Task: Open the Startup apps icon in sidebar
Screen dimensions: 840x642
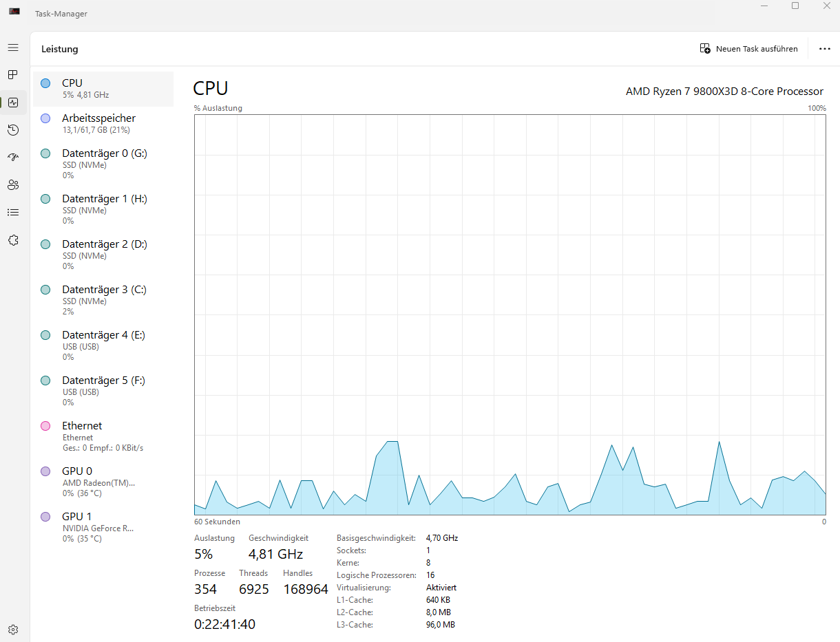Action: pyautogui.click(x=13, y=157)
